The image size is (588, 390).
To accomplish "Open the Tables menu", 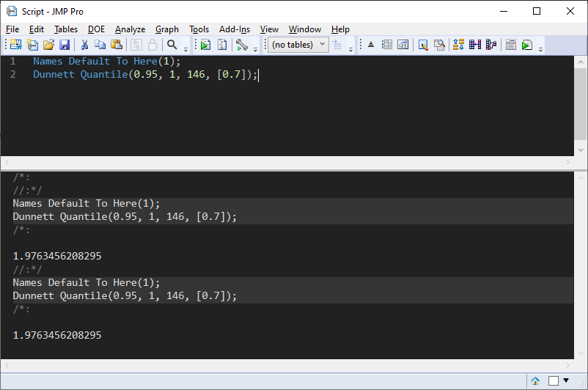I will (x=66, y=29).
